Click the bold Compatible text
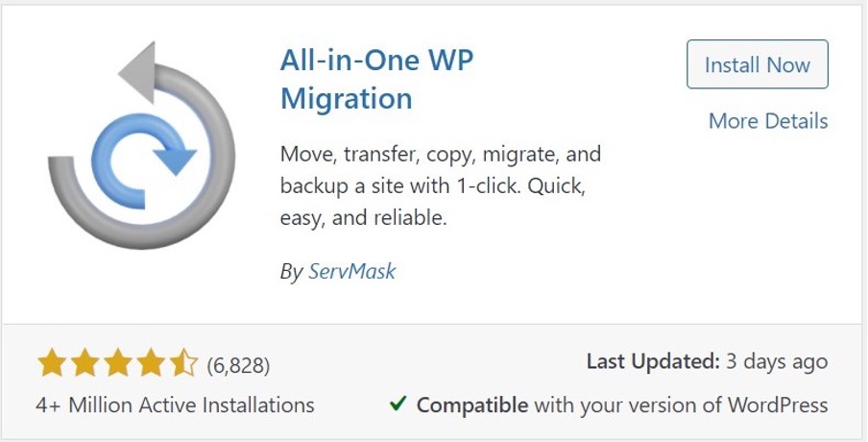Image resolution: width=868 pixels, height=442 pixels. [472, 405]
